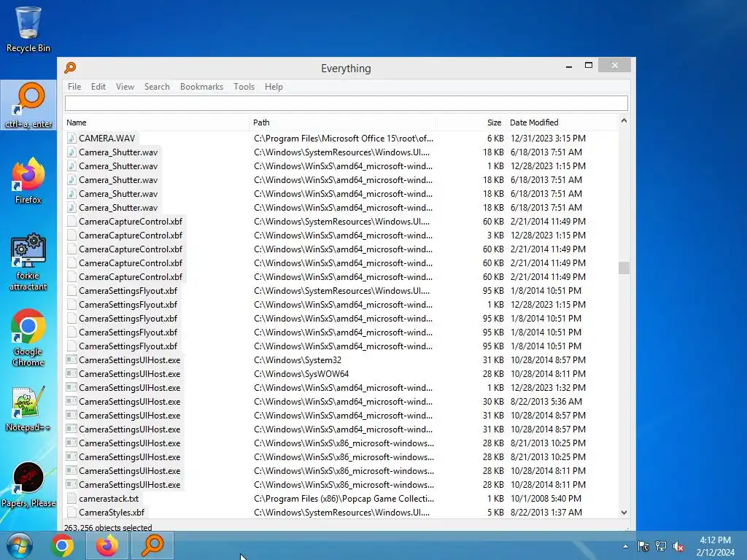Click path C:\Windows\SysWOW64
This screenshot has width=747, height=560.
click(301, 374)
